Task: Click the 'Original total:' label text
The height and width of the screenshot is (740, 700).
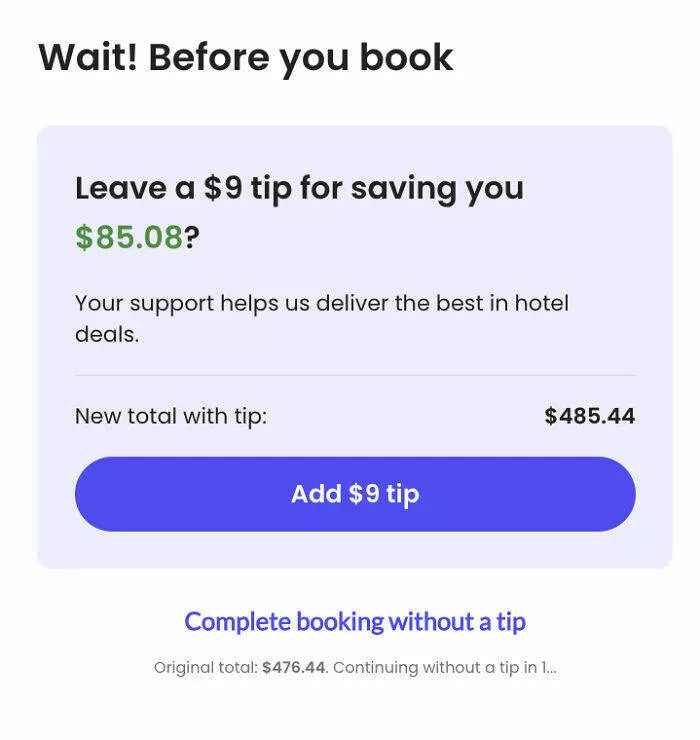Action: (x=205, y=668)
